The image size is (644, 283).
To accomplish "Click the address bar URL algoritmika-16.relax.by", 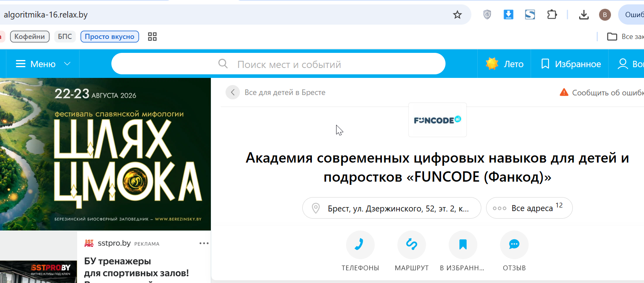I will (46, 15).
